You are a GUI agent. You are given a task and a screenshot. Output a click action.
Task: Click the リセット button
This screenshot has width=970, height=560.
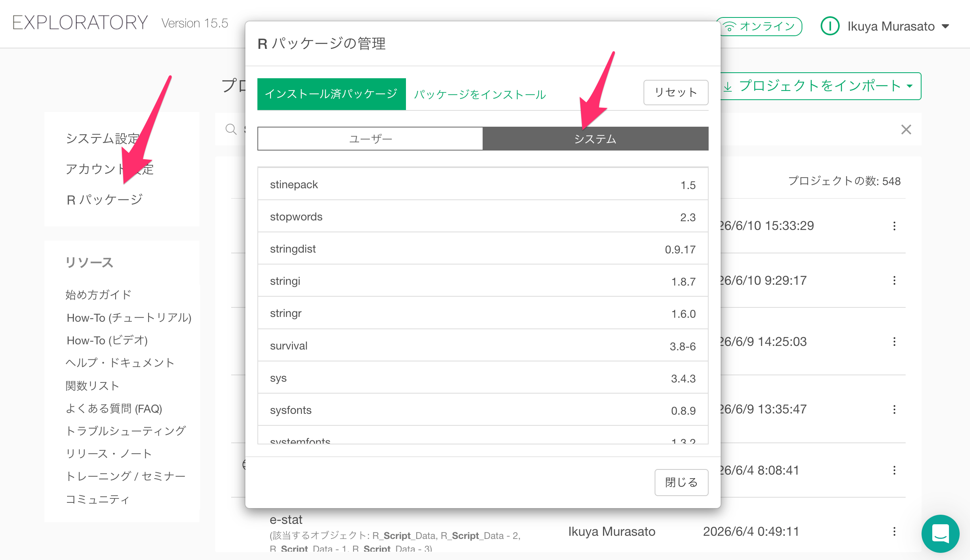pos(676,93)
